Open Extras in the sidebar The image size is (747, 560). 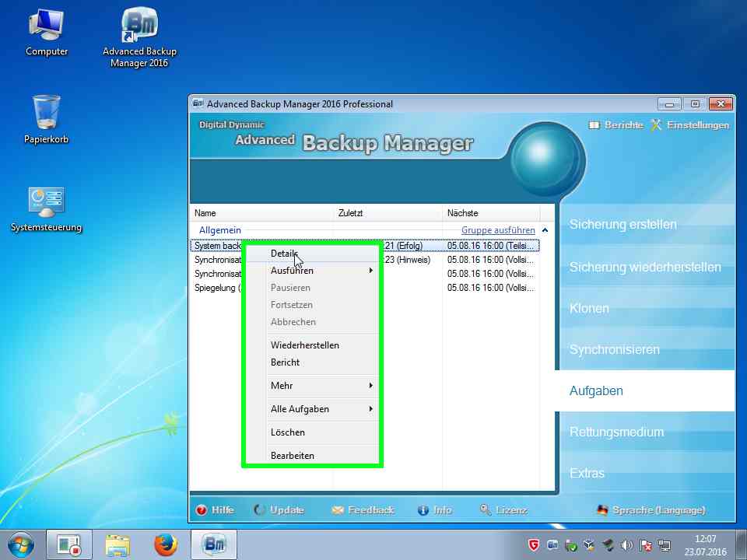647,473
